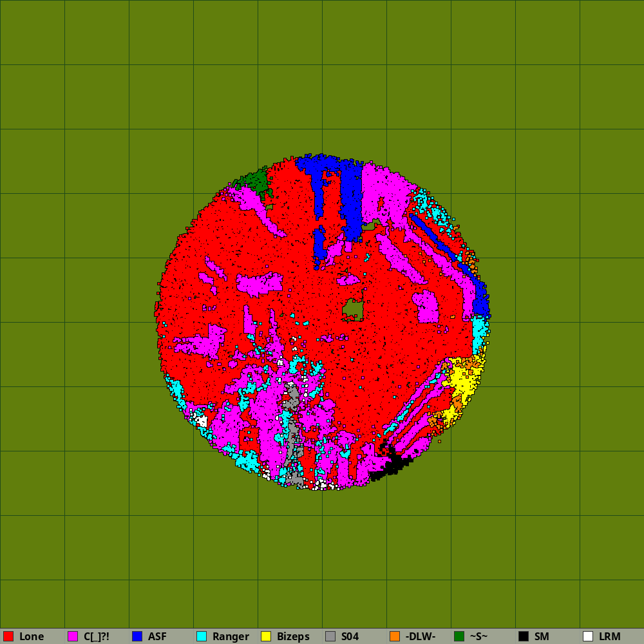
Task: Click the blue ASF legend swatch
Action: (x=137, y=636)
